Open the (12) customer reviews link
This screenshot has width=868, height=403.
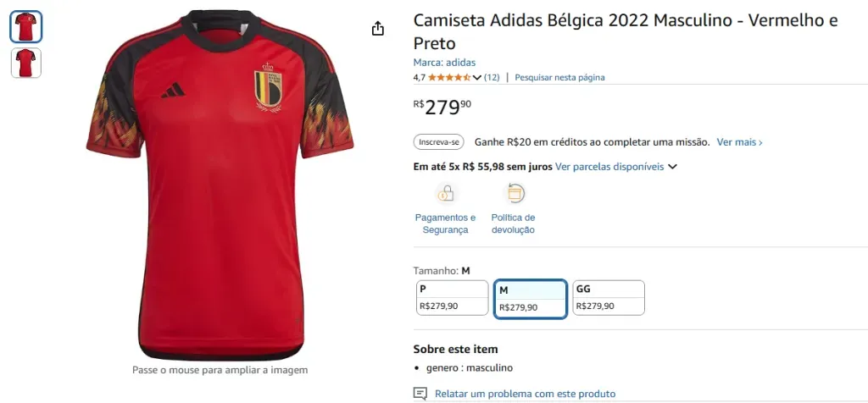coord(492,77)
